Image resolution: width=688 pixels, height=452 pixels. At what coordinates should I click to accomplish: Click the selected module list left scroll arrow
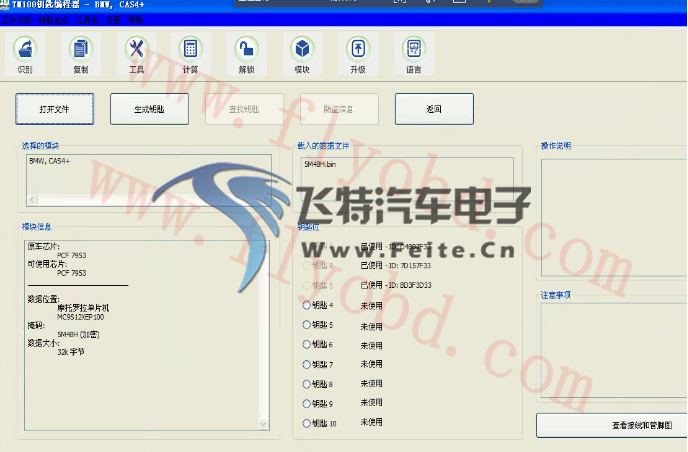33,200
